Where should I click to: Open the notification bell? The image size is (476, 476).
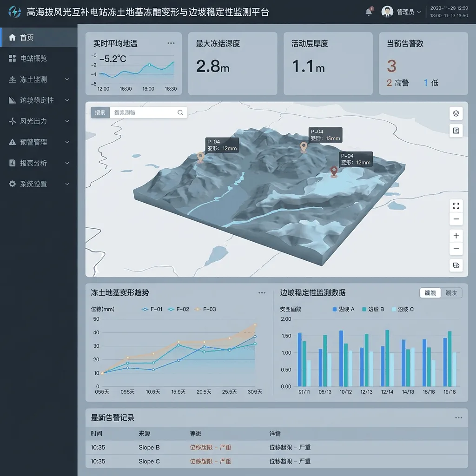pos(369,12)
